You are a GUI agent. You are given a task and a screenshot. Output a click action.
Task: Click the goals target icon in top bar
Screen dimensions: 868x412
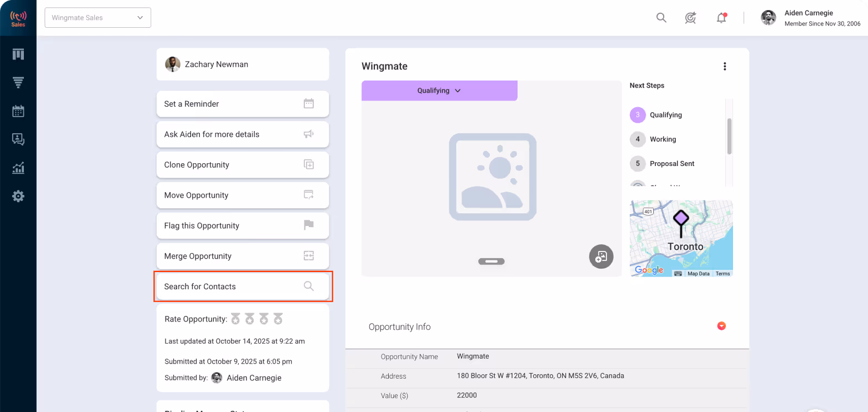click(x=691, y=18)
